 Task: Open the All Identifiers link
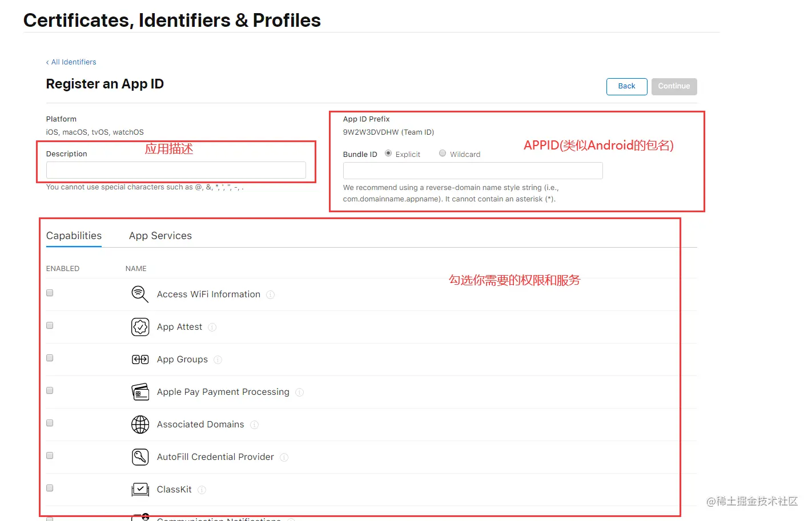pyautogui.click(x=71, y=62)
